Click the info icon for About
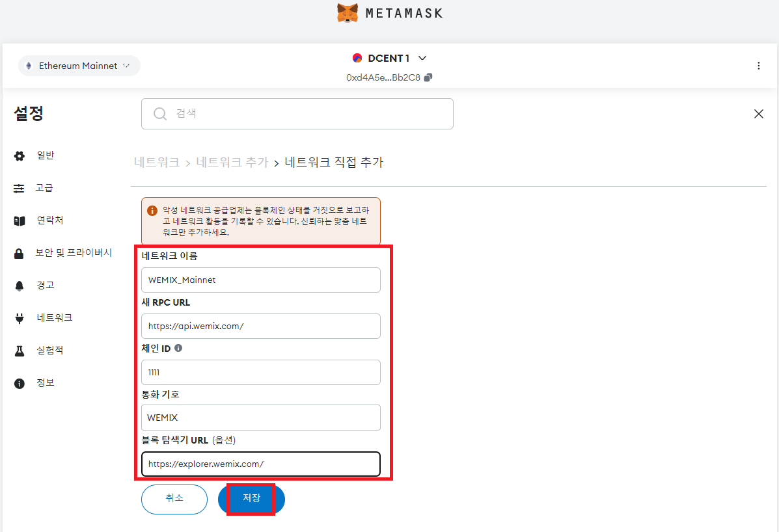Viewport: 779px width, 532px height. pyautogui.click(x=20, y=384)
